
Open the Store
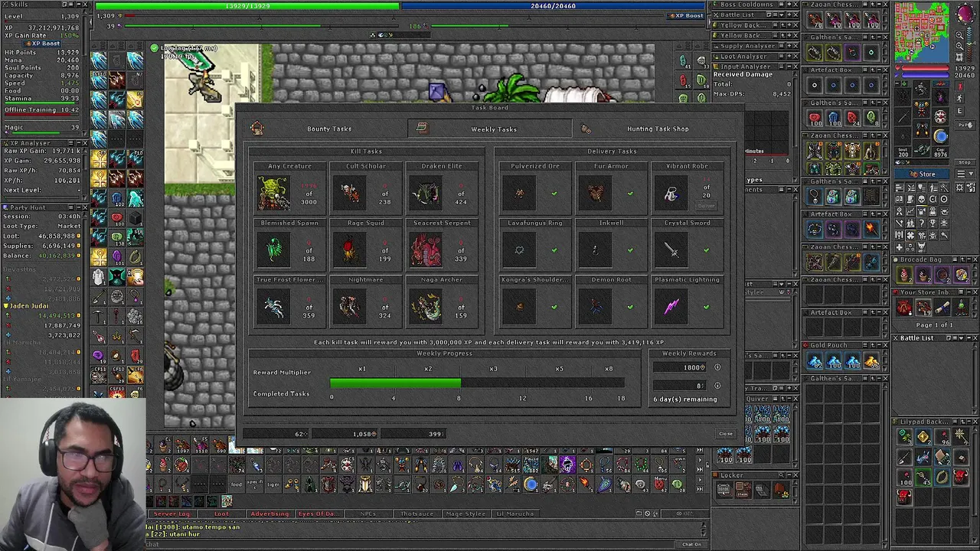pos(923,174)
